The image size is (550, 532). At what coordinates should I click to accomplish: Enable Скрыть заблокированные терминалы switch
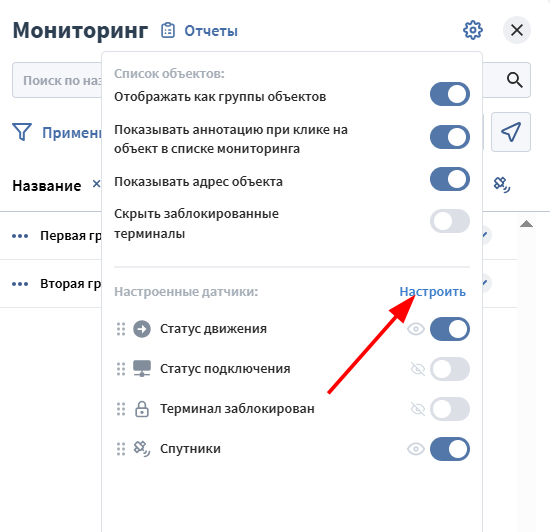450,221
